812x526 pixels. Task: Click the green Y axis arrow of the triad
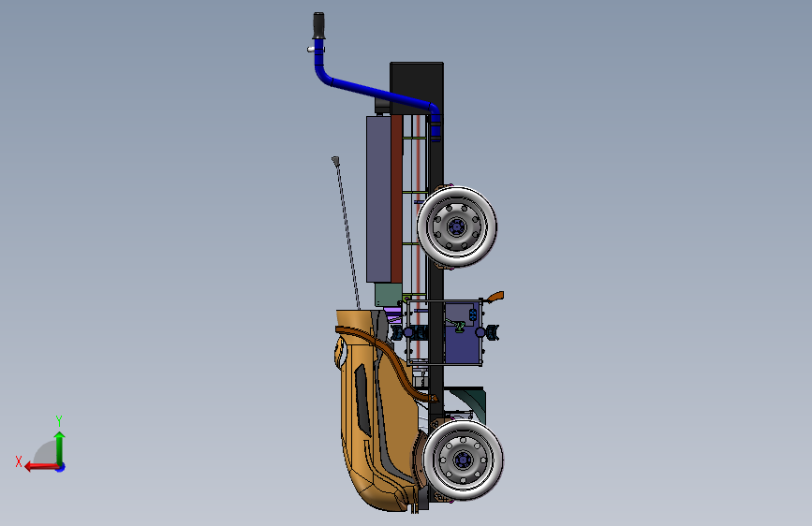pos(60,447)
